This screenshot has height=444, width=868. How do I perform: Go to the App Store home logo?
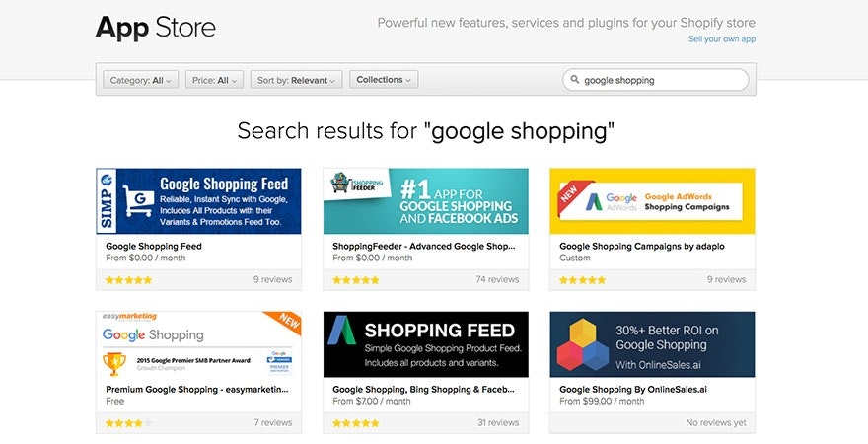[156, 27]
